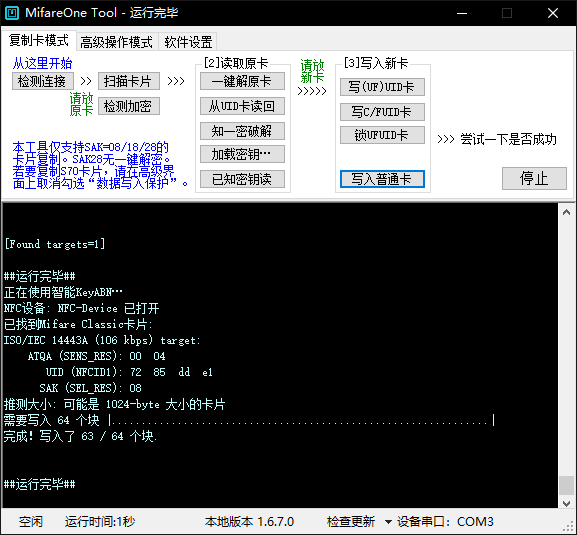Click the green 请放新卡 label
Screen dimensions: 577x535
point(312,71)
